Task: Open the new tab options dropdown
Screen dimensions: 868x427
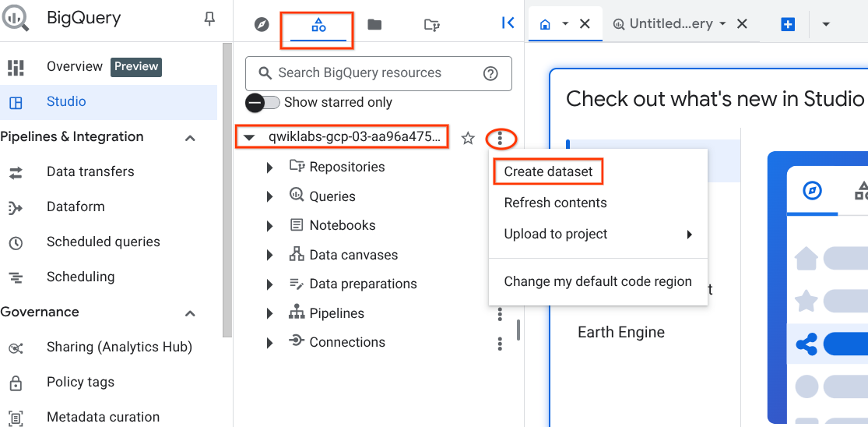Action: point(826,24)
